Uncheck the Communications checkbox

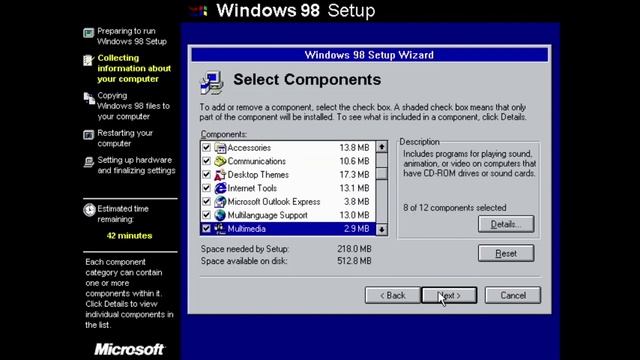pos(207,161)
